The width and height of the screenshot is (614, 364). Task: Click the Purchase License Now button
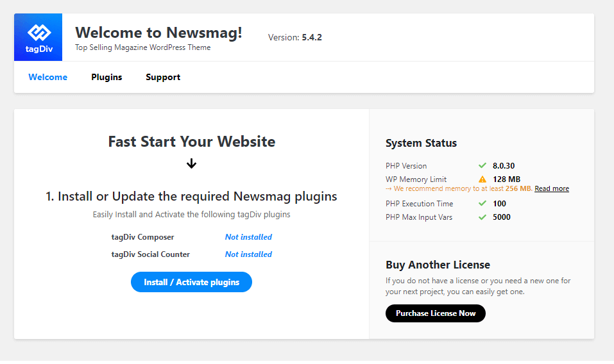436,313
